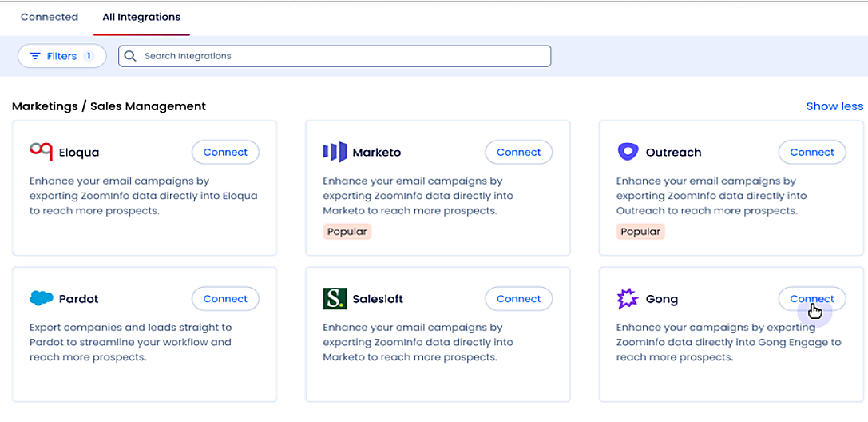The height and width of the screenshot is (422, 868).
Task: Click the Gong Engage description text
Action: point(728,342)
